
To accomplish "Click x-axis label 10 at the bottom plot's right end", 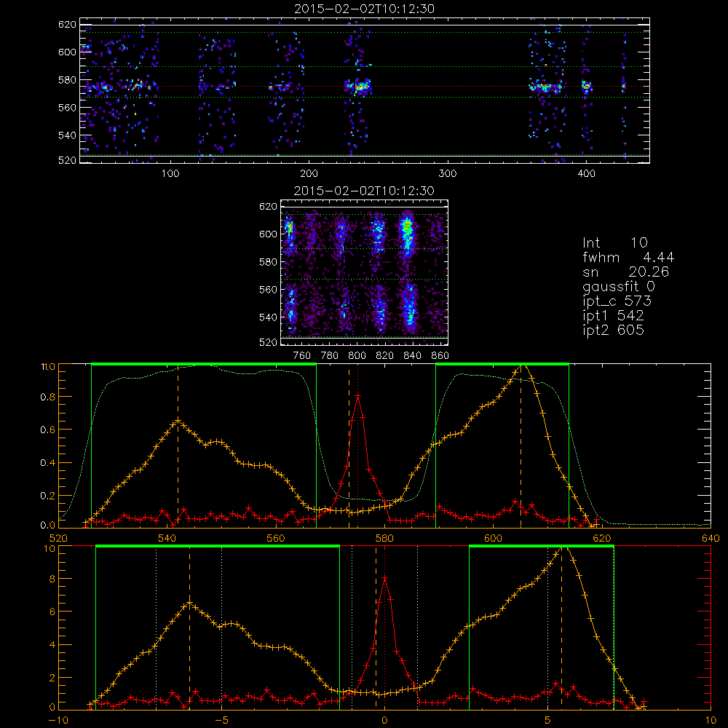I will [x=711, y=721].
